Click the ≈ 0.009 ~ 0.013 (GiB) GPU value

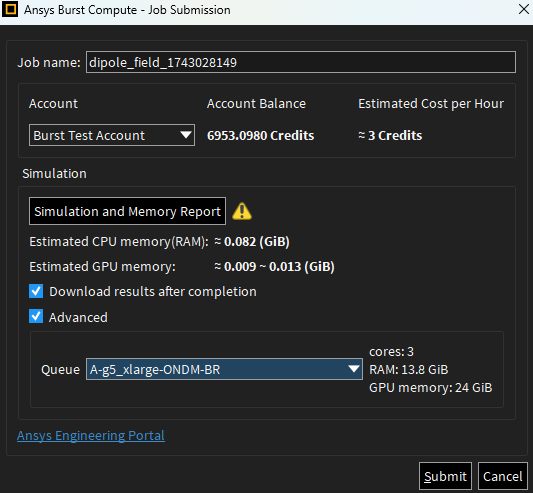pos(274,267)
